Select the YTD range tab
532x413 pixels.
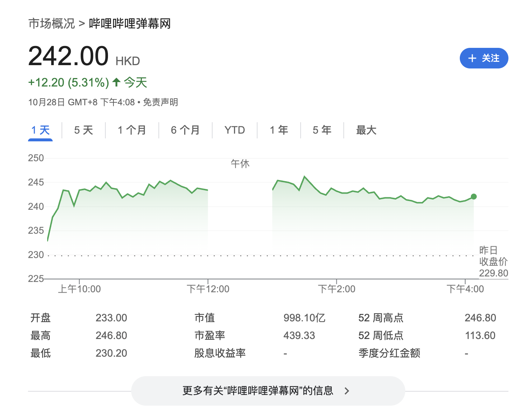coord(235,130)
